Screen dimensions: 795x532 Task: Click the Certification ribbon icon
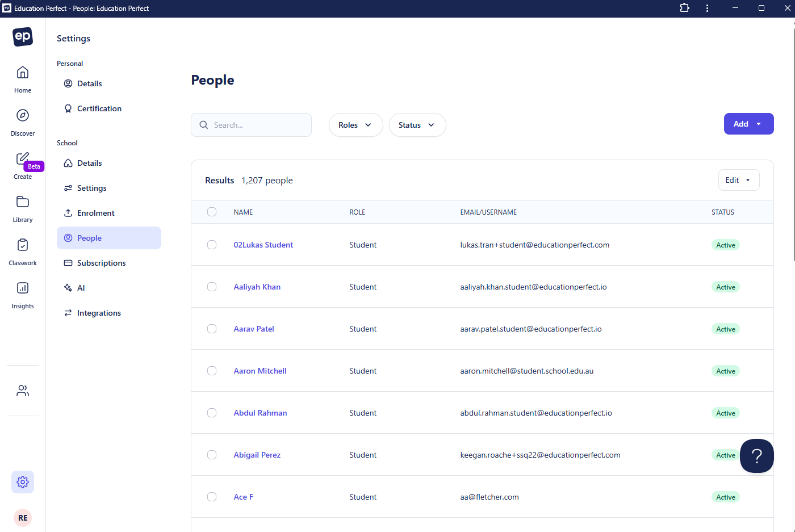[68, 108]
